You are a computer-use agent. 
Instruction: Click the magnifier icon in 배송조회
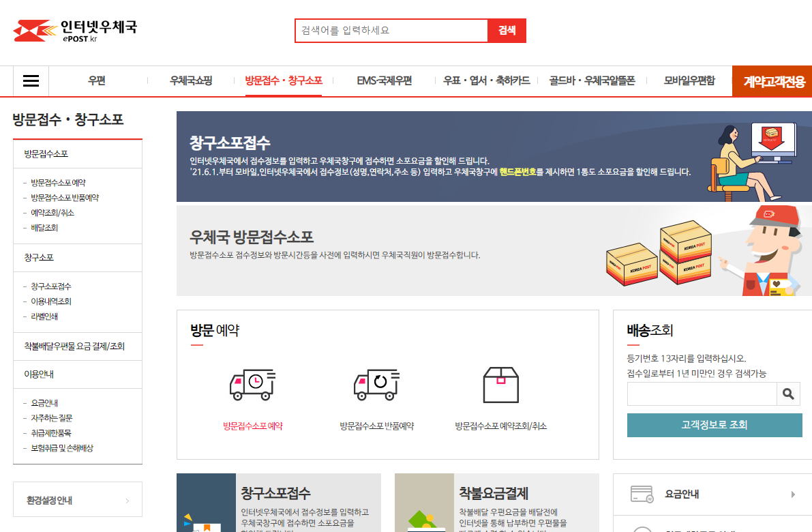pos(788,394)
